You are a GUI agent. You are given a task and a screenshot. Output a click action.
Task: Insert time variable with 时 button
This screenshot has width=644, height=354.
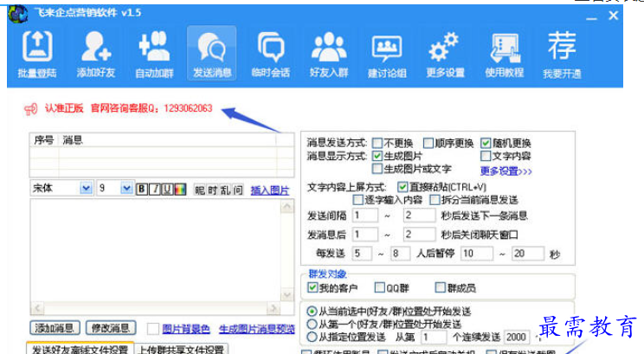click(x=212, y=190)
